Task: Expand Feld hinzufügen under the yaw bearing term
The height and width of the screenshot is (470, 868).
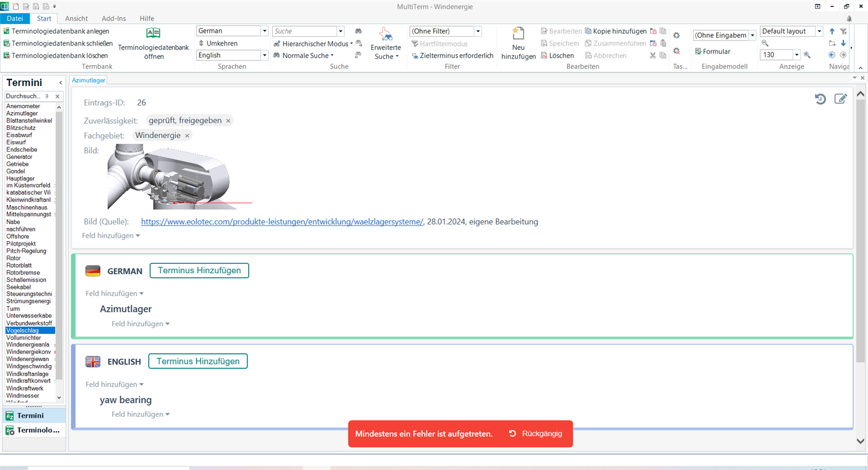Action: tap(141, 414)
